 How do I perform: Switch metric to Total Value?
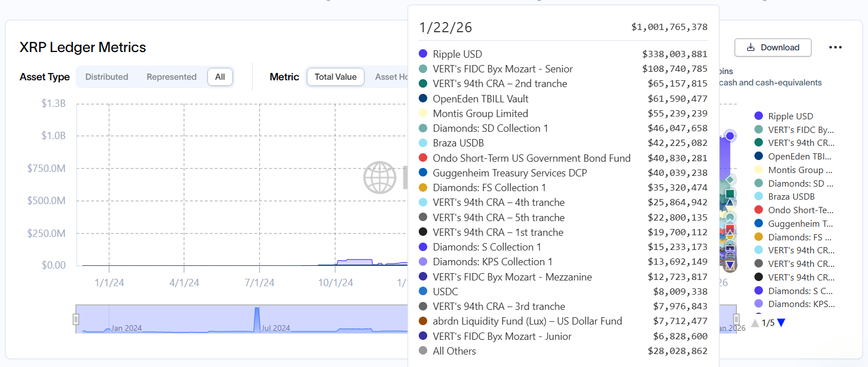click(335, 77)
